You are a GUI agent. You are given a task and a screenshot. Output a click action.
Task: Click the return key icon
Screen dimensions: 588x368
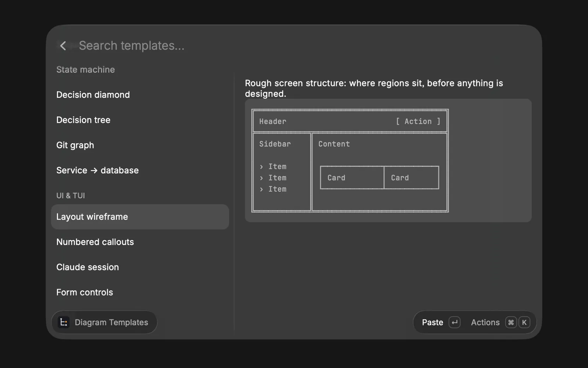click(x=455, y=322)
